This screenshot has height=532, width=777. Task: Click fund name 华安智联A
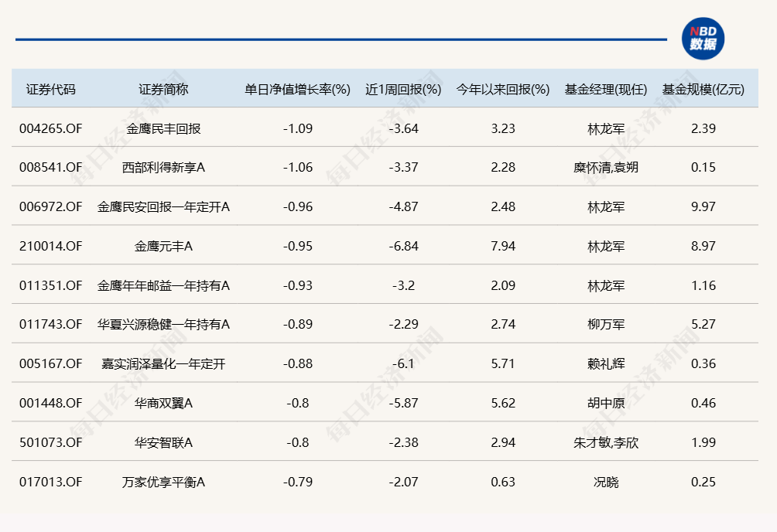point(163,442)
